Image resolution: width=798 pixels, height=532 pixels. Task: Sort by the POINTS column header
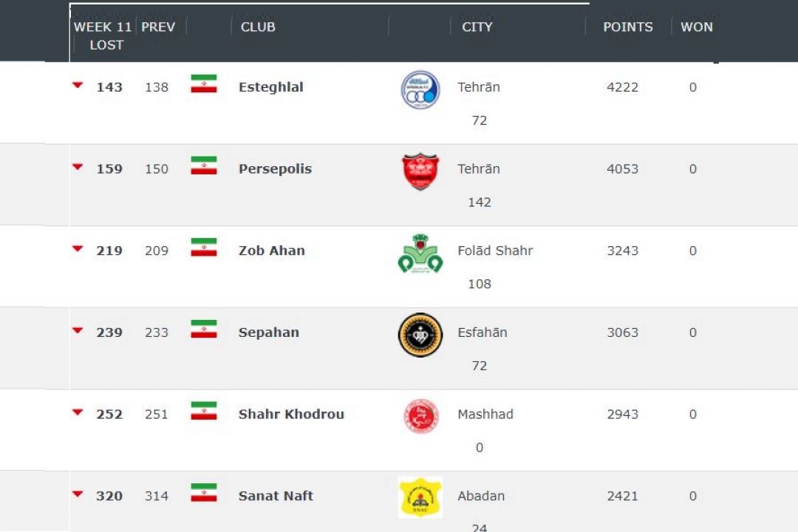(627, 27)
